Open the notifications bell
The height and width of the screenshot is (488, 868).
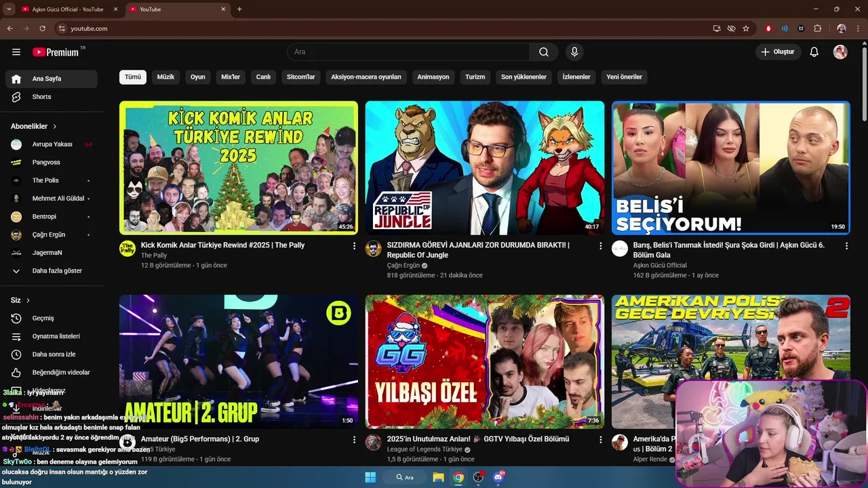pos(814,52)
